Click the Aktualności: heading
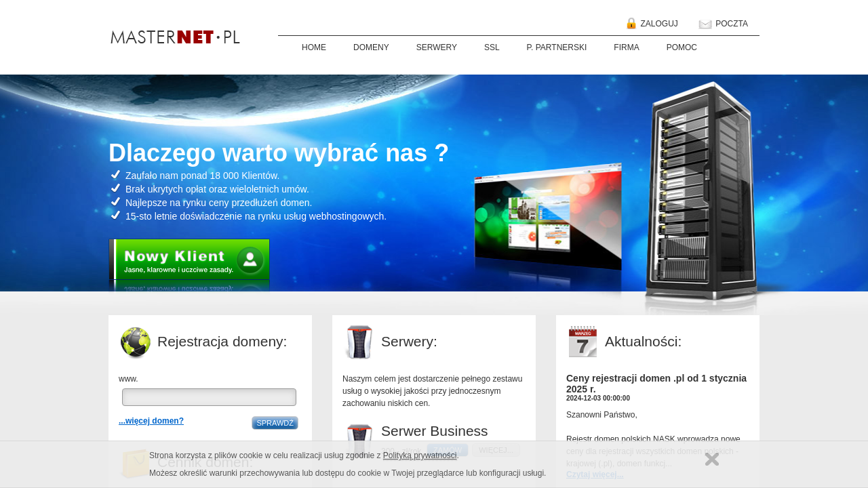This screenshot has height=488, width=868. (x=643, y=342)
